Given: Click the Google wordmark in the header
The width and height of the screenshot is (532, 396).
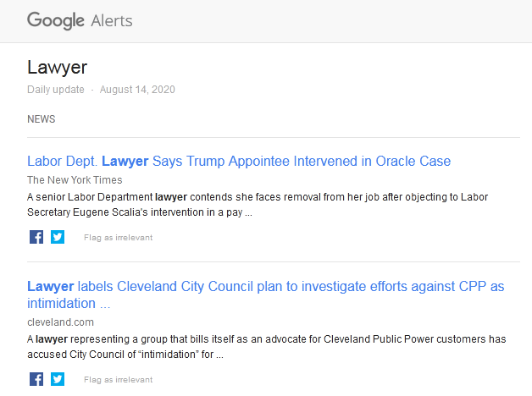Looking at the screenshot, I should click(x=55, y=20).
